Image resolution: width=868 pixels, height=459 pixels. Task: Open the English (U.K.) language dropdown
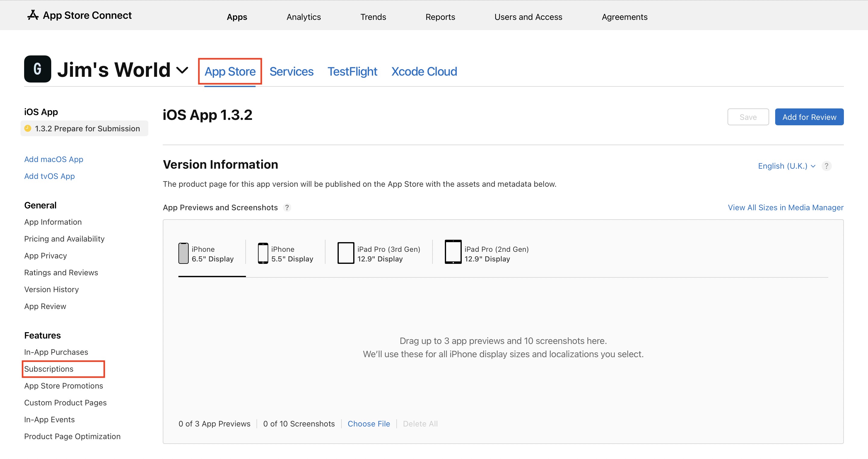tap(786, 166)
